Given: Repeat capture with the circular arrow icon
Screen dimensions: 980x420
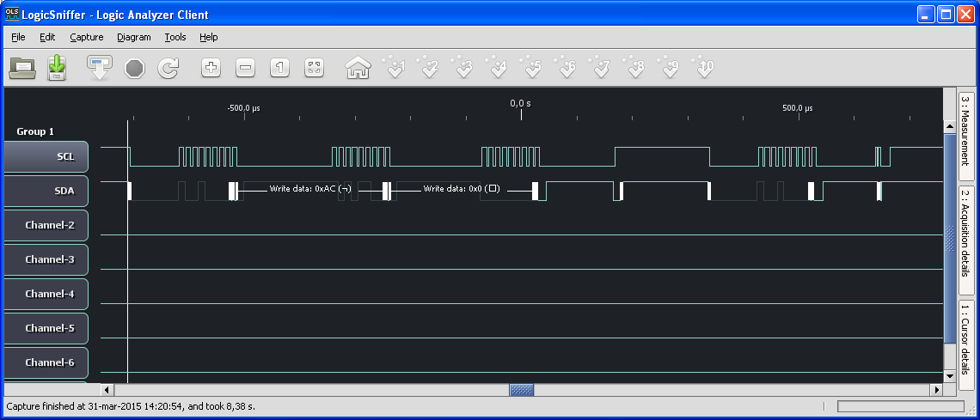Looking at the screenshot, I should (168, 68).
